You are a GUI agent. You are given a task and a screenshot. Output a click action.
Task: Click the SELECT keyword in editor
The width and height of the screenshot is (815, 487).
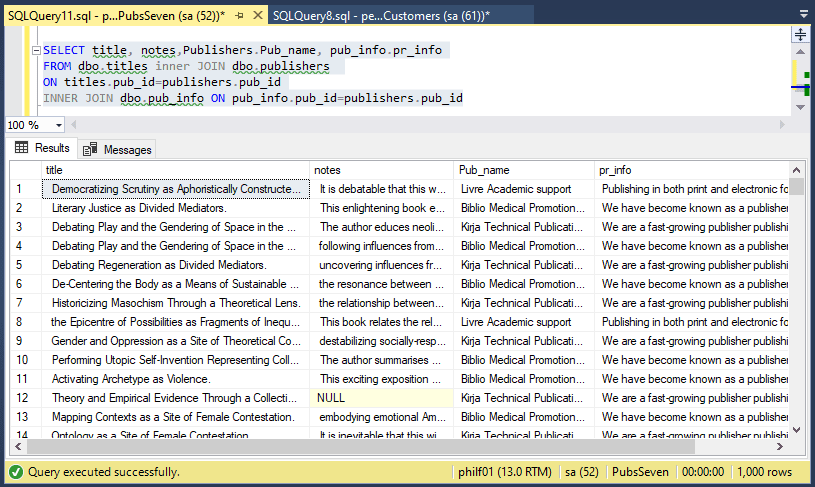point(63,50)
